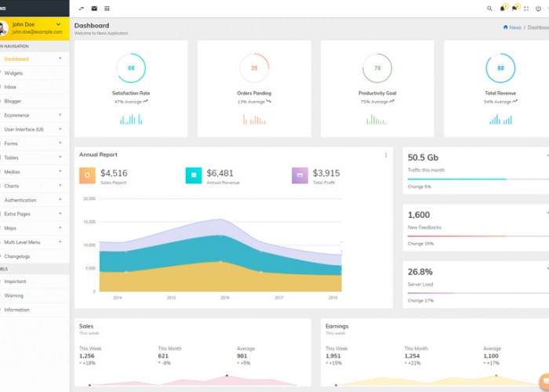The height and width of the screenshot is (392, 549).
Task: Expand Dashboard menu arrow
Action: click(x=60, y=58)
